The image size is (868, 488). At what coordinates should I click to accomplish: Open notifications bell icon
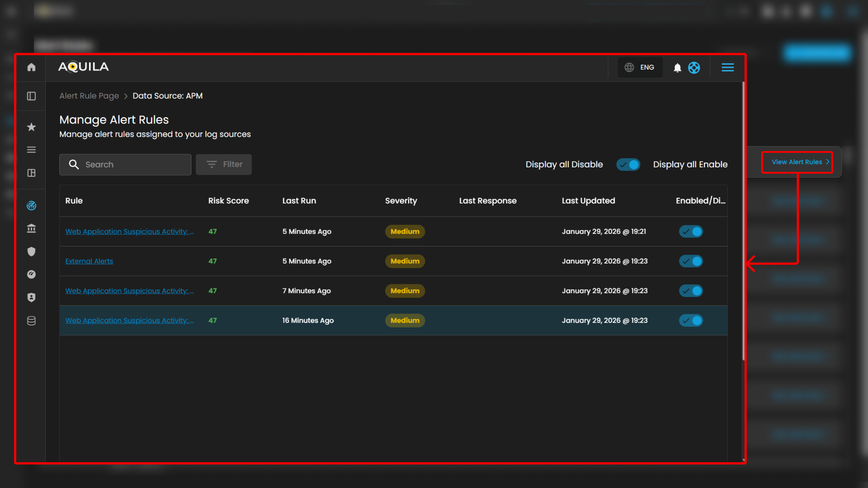pyautogui.click(x=677, y=68)
